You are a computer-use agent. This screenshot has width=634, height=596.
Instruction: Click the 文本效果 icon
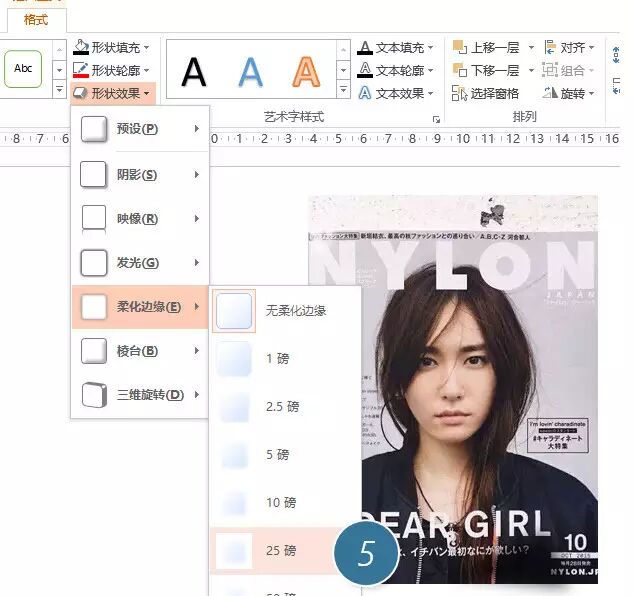tap(365, 93)
